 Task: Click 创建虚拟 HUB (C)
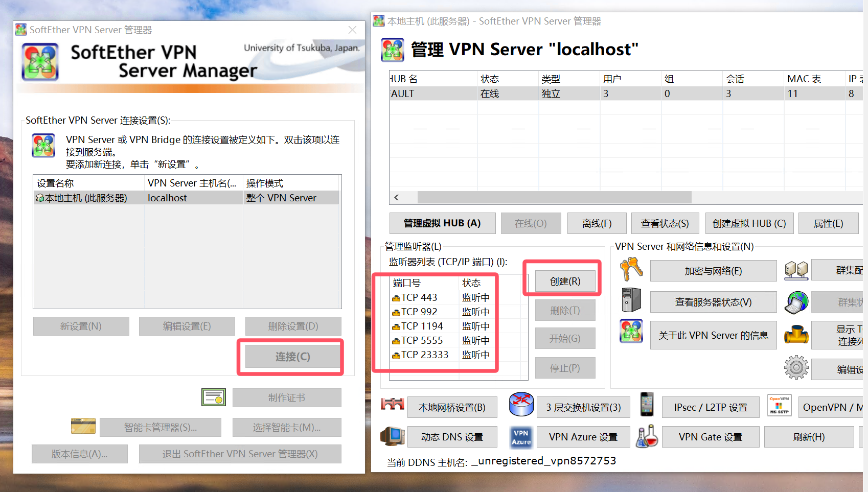click(749, 223)
